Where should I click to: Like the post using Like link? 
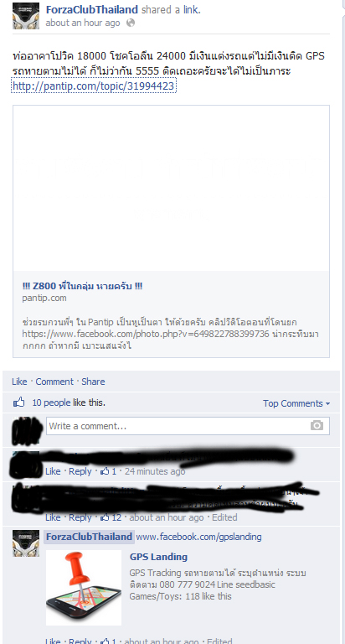coord(19,382)
